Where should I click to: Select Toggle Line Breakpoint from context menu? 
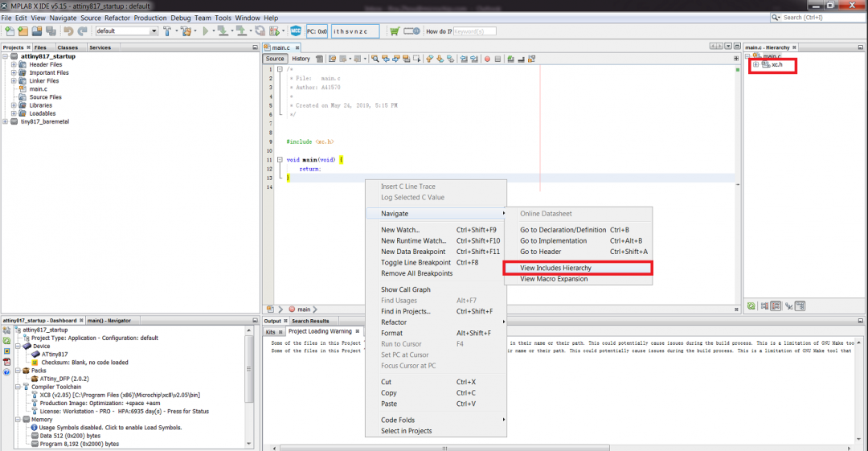coord(436,263)
